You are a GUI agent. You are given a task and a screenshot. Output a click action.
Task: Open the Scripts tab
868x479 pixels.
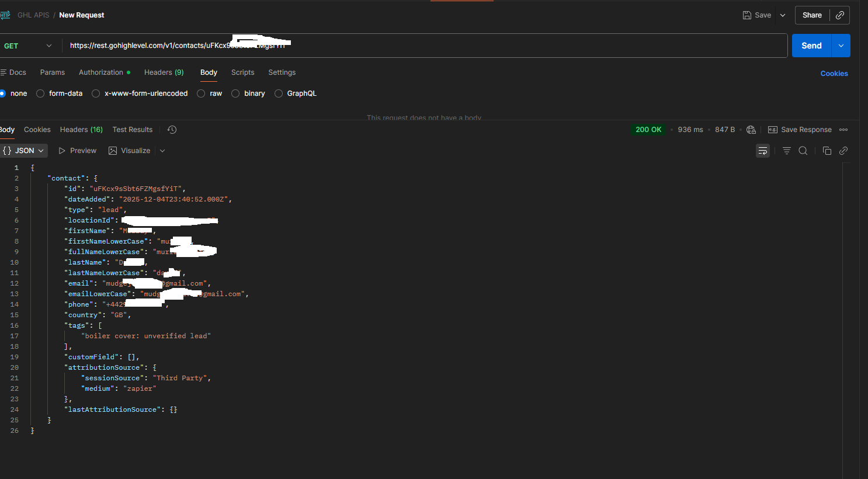[242, 72]
